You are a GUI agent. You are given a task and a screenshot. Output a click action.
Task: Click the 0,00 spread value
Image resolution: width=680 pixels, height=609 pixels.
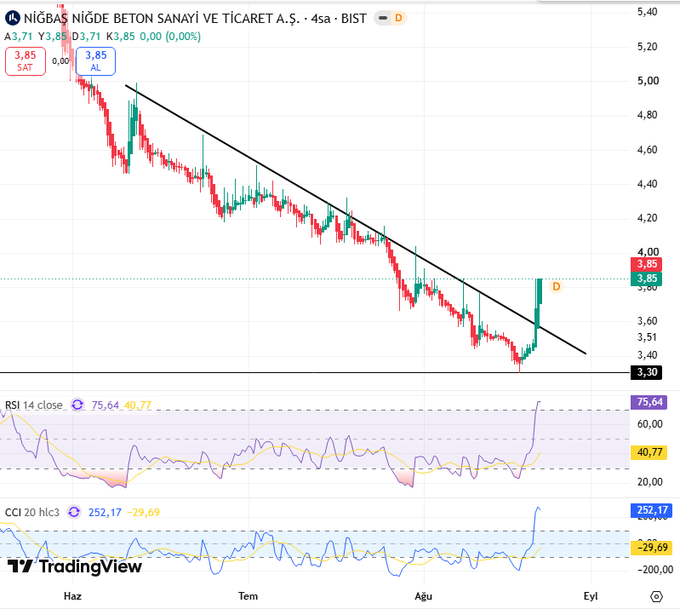click(60, 61)
